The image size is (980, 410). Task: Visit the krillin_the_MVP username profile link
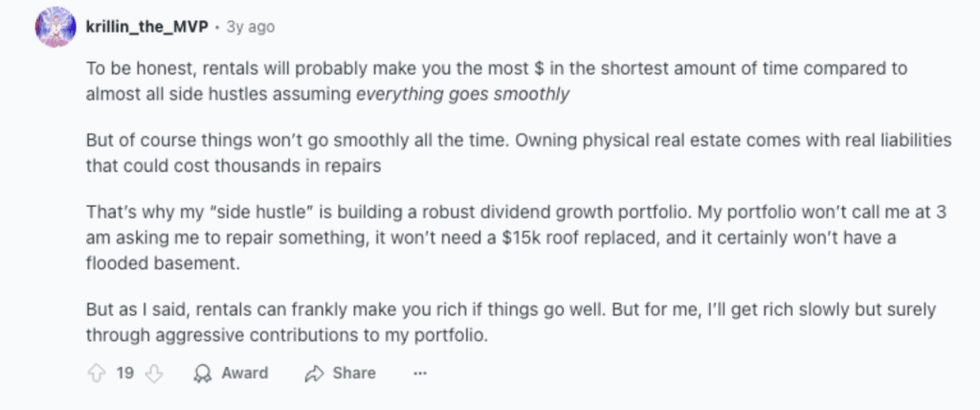(146, 27)
